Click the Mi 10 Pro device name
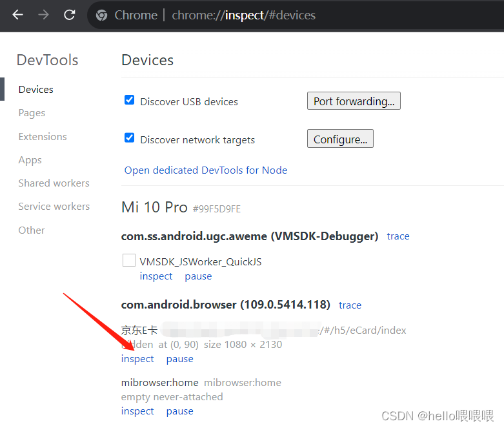504x428 pixels. pos(154,207)
